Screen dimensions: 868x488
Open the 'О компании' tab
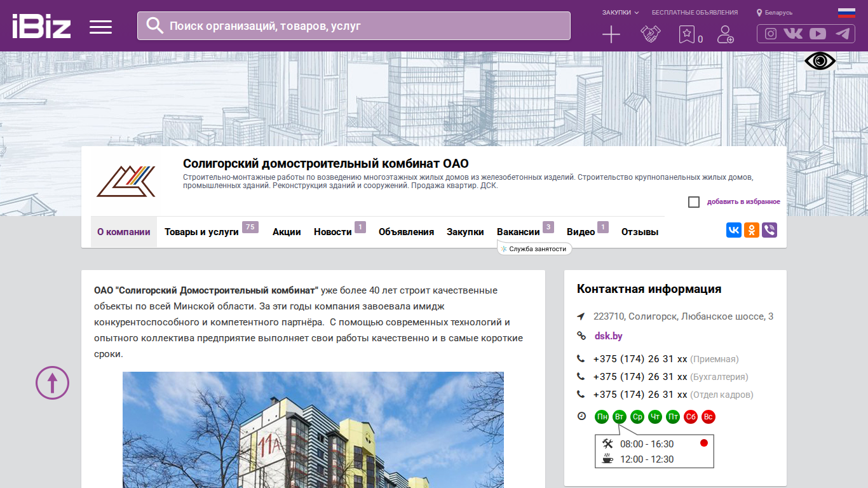(x=124, y=232)
